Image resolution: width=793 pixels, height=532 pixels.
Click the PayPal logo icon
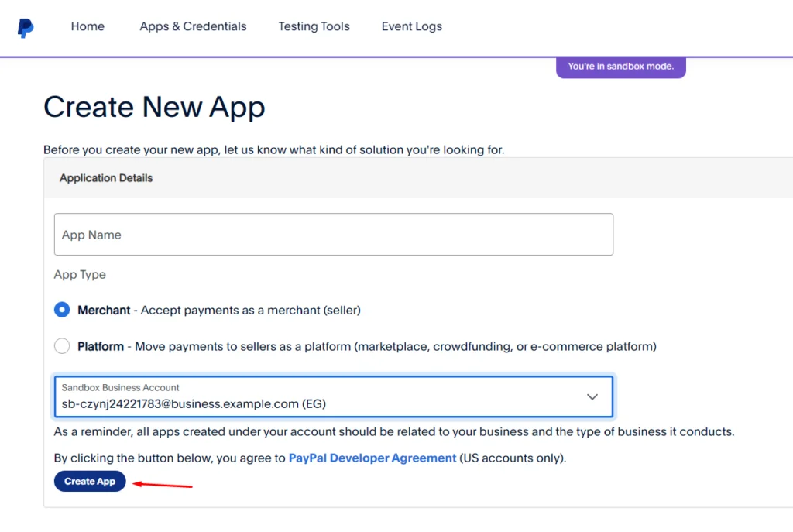(26, 28)
